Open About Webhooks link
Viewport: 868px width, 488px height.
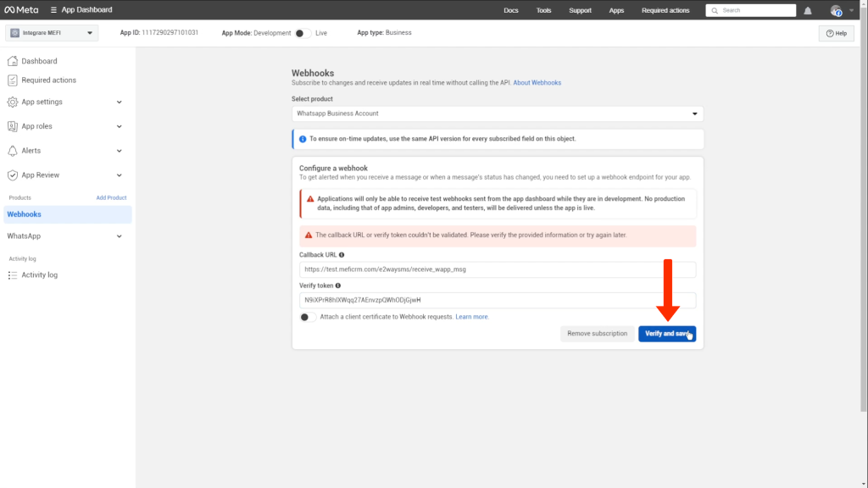tap(537, 82)
